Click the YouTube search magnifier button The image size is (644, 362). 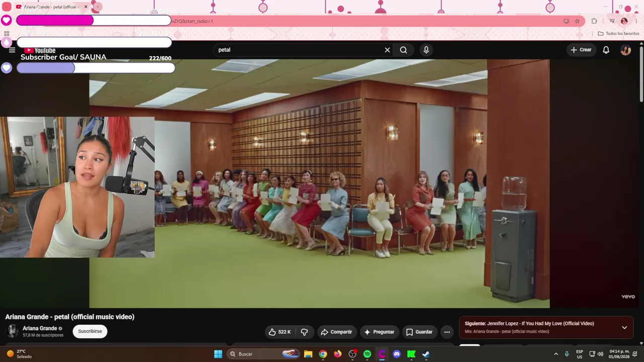404,50
